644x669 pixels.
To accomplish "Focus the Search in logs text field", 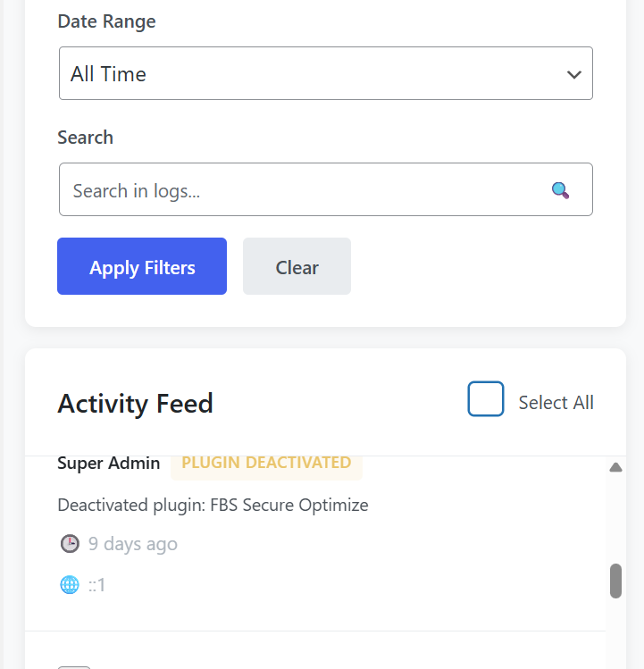I will tap(304, 190).
